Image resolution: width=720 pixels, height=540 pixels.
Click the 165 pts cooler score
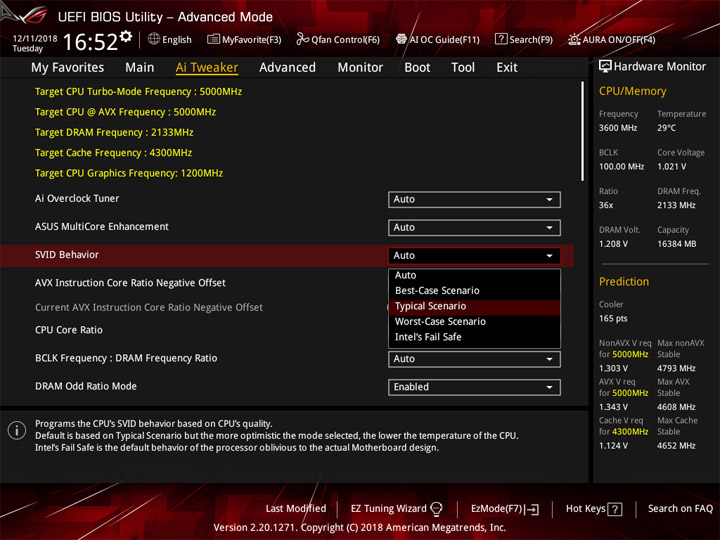[x=613, y=319]
